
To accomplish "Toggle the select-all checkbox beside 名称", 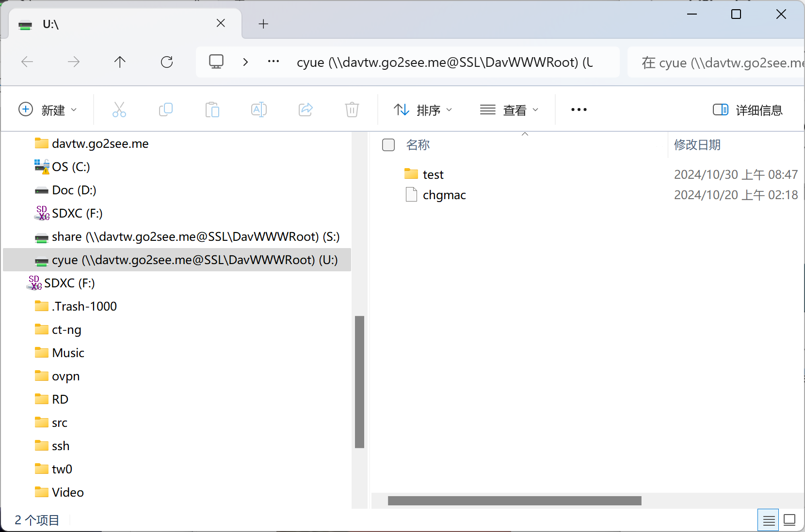I will coord(388,145).
